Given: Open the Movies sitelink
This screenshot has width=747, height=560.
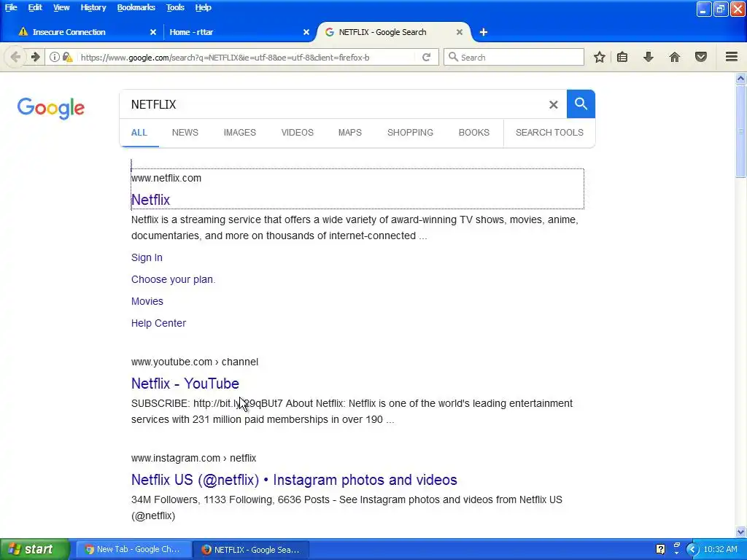Looking at the screenshot, I should tap(147, 301).
